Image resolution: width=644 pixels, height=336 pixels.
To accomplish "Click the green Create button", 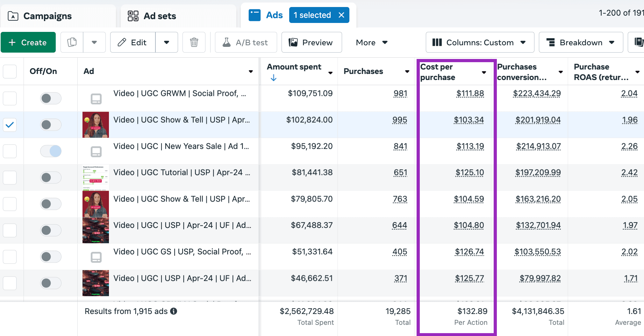I will click(28, 42).
